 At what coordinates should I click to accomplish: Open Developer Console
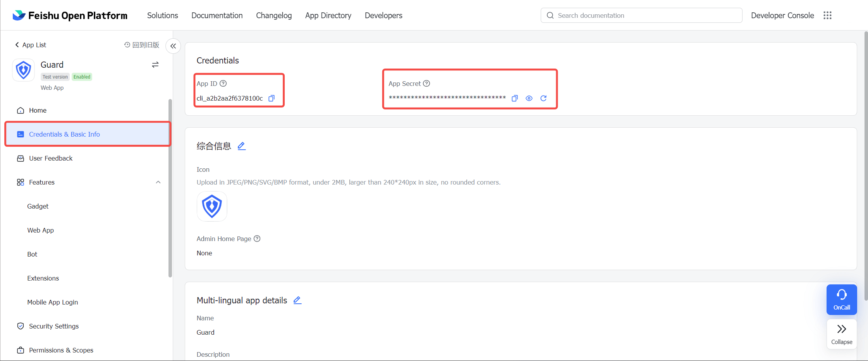coord(782,15)
